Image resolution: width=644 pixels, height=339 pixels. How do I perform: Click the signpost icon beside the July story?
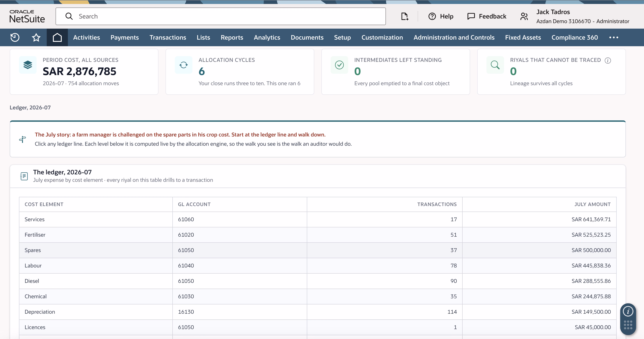coord(22,139)
